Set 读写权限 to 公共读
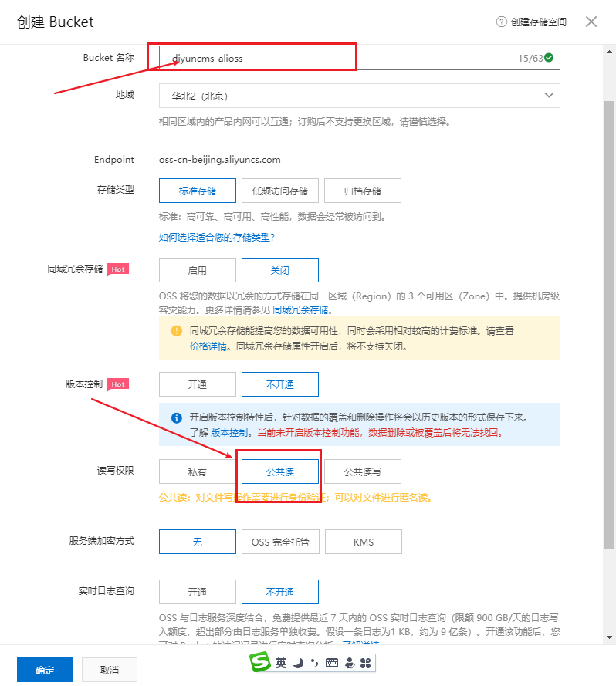This screenshot has width=616, height=686. pyautogui.click(x=279, y=471)
